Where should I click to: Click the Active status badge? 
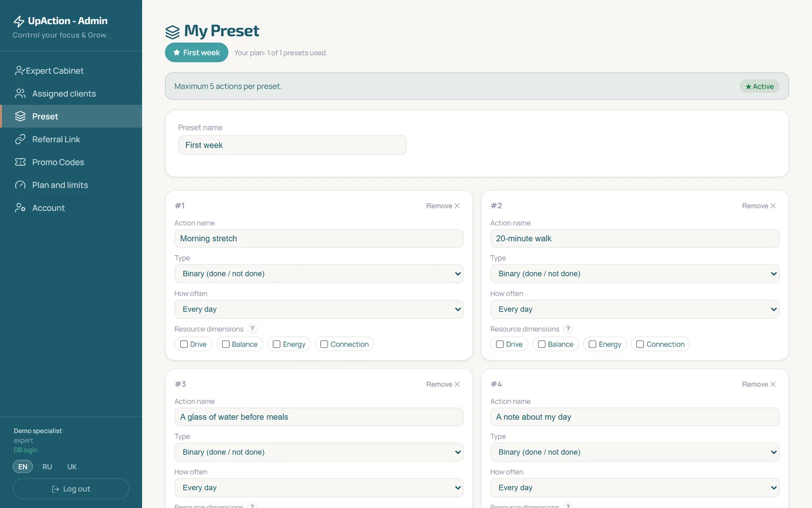[759, 86]
